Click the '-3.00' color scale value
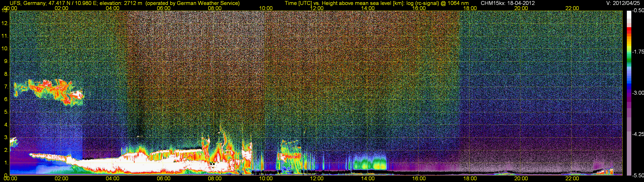Image resolution: width=644 pixels, height=182 pixels. (x=638, y=93)
